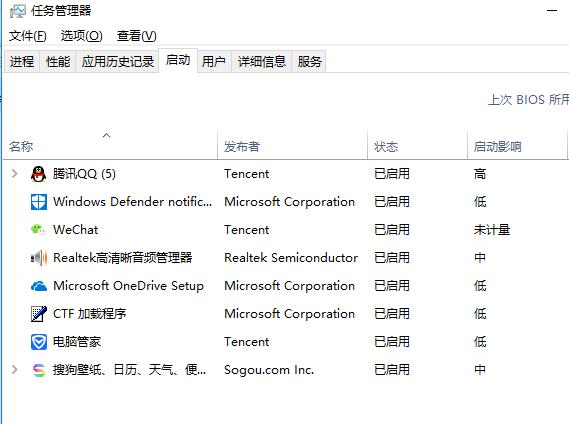569x424 pixels.
Task: Click 低 startup impact of OneDrive Setup
Action: click(480, 286)
